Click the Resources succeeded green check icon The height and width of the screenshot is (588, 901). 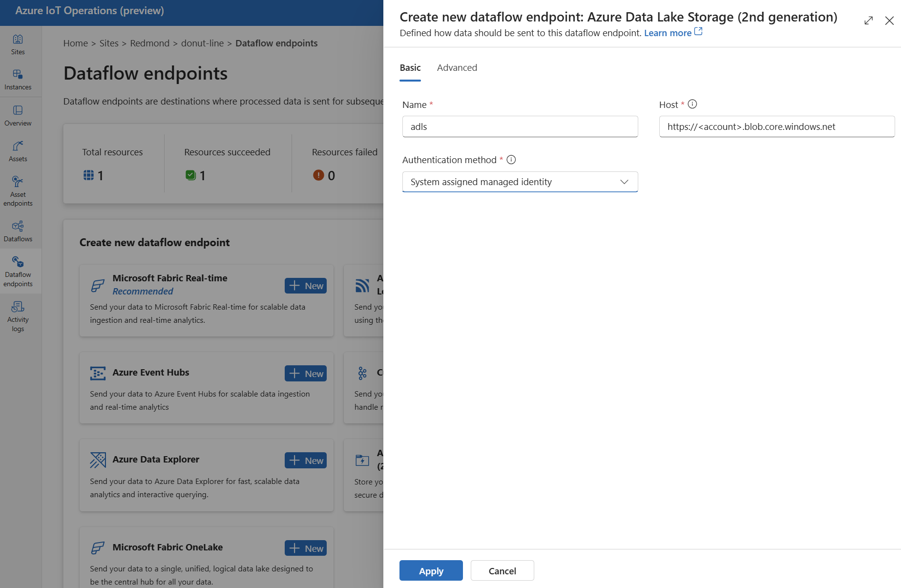190,175
